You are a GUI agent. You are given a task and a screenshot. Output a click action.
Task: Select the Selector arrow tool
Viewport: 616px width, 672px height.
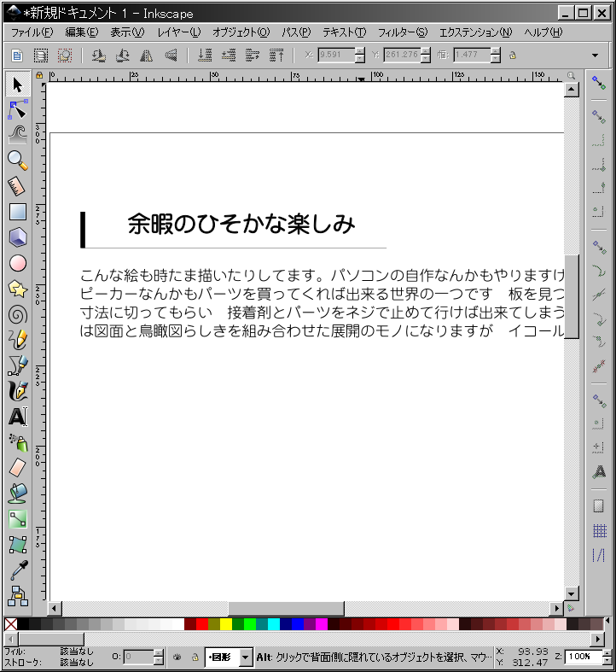pyautogui.click(x=18, y=85)
